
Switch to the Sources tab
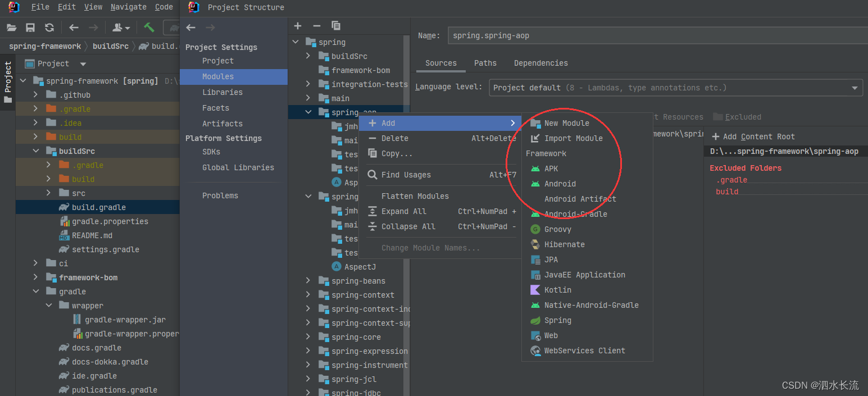(x=441, y=63)
